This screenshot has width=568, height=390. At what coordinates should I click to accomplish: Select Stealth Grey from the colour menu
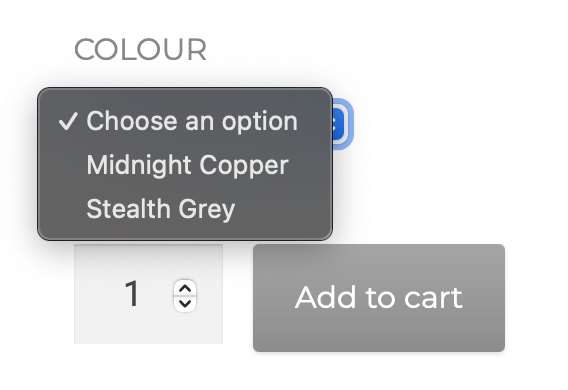pyautogui.click(x=185, y=209)
